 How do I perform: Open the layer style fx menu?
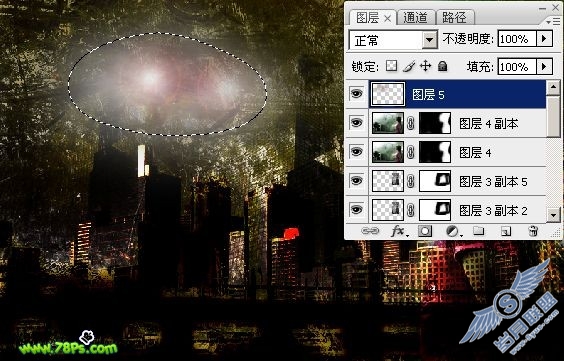click(399, 231)
